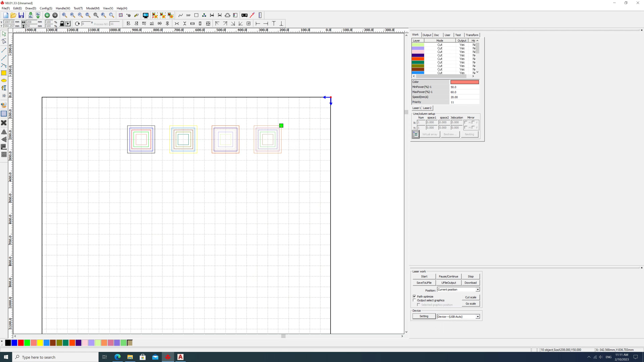
Task: Tick the X row mirror V checkbox
Action: 473,122
